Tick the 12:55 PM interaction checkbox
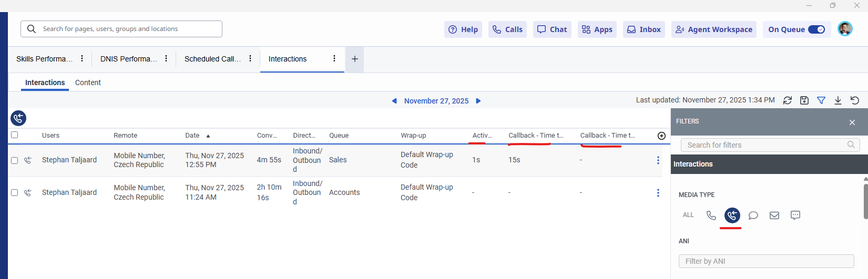The width and height of the screenshot is (868, 279). (15, 160)
